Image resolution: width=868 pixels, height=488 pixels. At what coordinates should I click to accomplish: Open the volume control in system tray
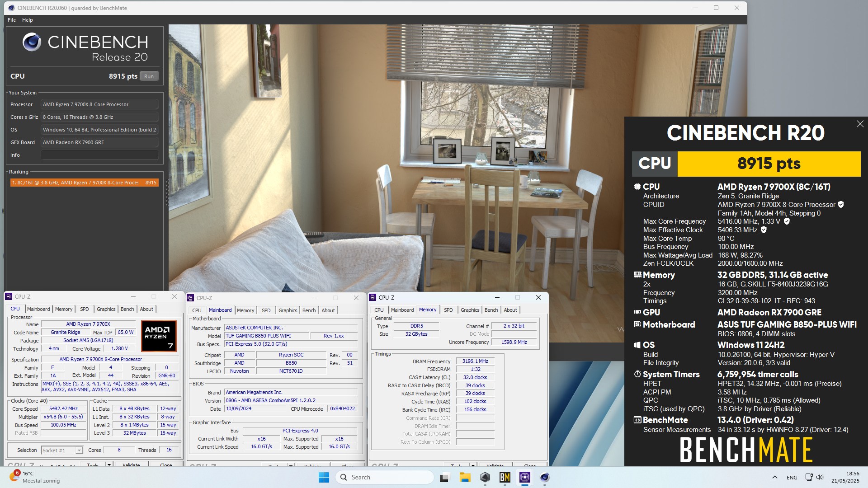pyautogui.click(x=820, y=477)
